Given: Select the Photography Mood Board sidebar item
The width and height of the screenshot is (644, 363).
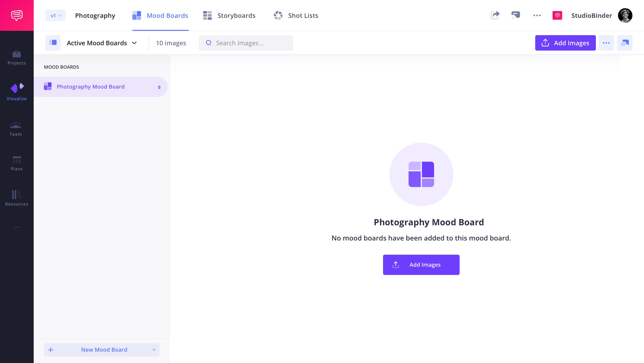Looking at the screenshot, I should (x=101, y=86).
